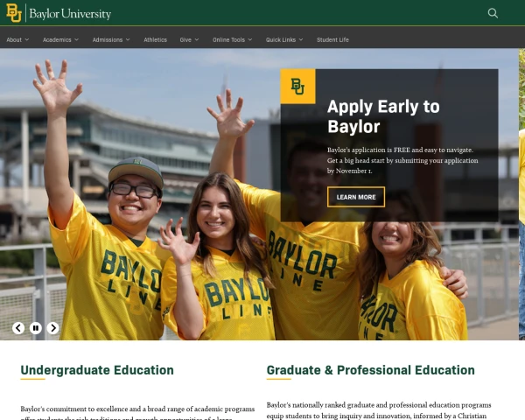The width and height of the screenshot is (525, 420).
Task: Click the interlocking BU logo in header
Action: click(x=15, y=13)
